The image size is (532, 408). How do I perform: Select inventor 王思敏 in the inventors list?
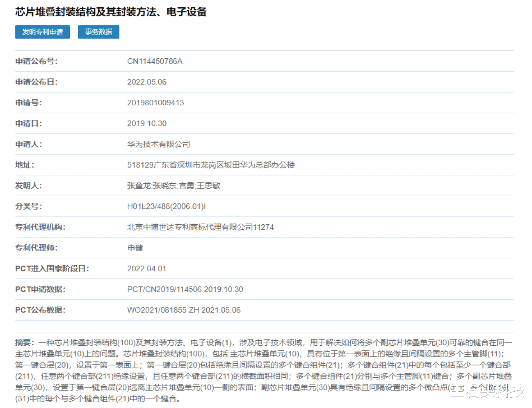209,185
